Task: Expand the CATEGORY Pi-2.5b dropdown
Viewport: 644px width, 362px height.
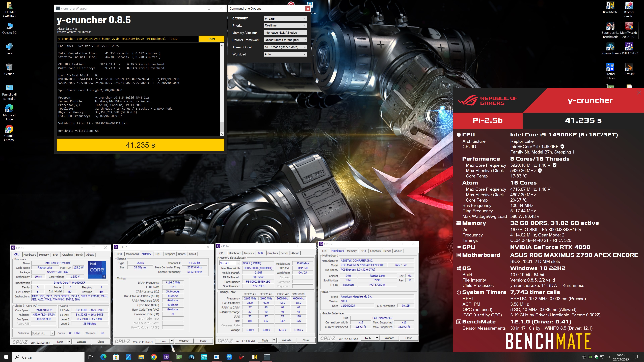Action: click(x=285, y=18)
